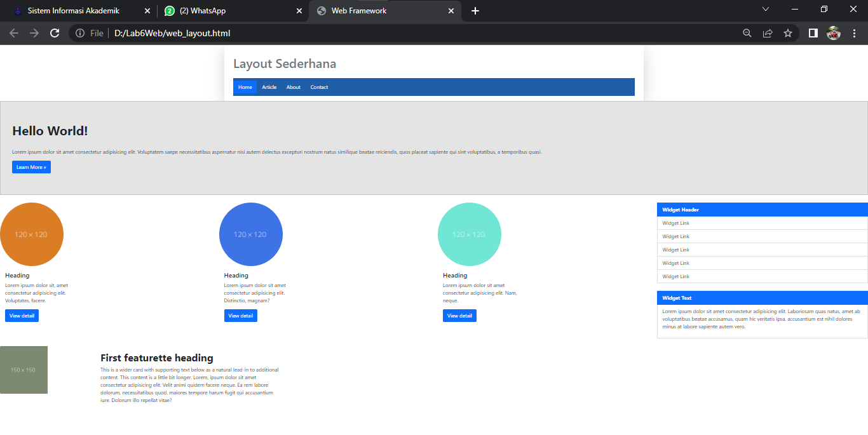Click the Learn More button
The height and width of the screenshot is (435, 868).
point(31,166)
